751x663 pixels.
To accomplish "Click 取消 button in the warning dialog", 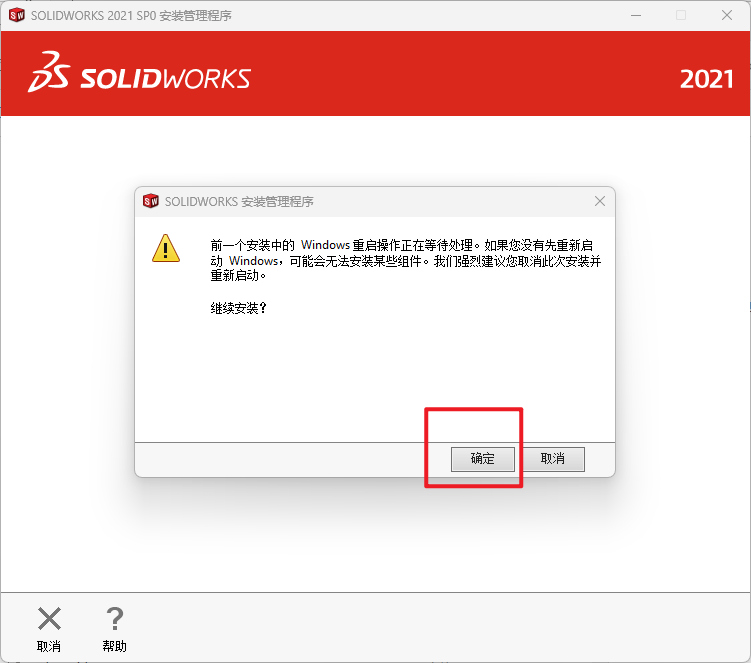I will click(553, 459).
